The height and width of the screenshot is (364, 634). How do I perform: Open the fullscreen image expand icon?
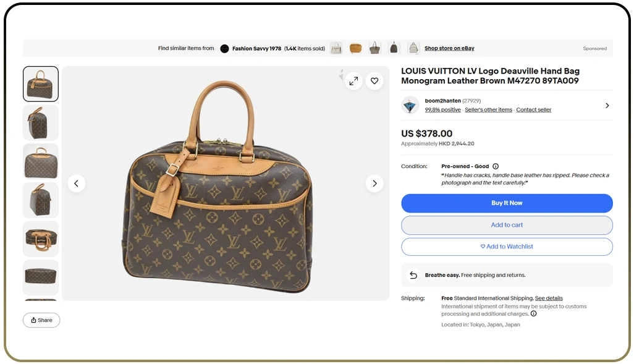[x=353, y=81]
